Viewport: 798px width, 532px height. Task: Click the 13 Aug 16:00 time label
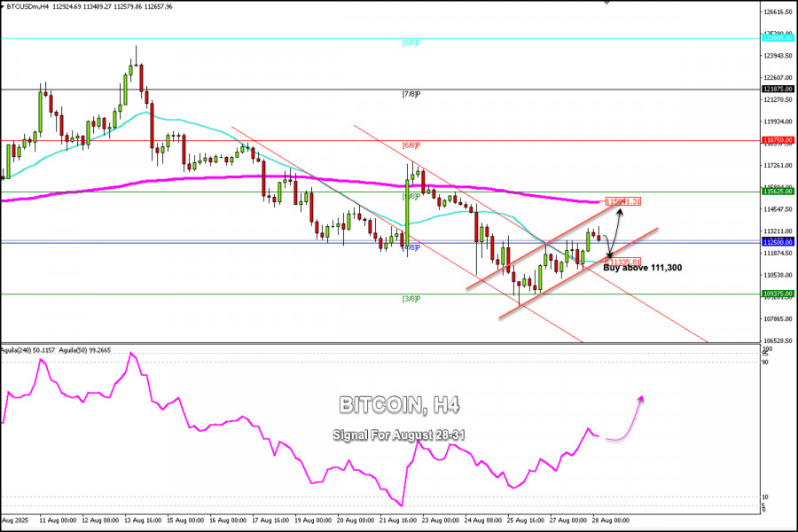(x=143, y=520)
